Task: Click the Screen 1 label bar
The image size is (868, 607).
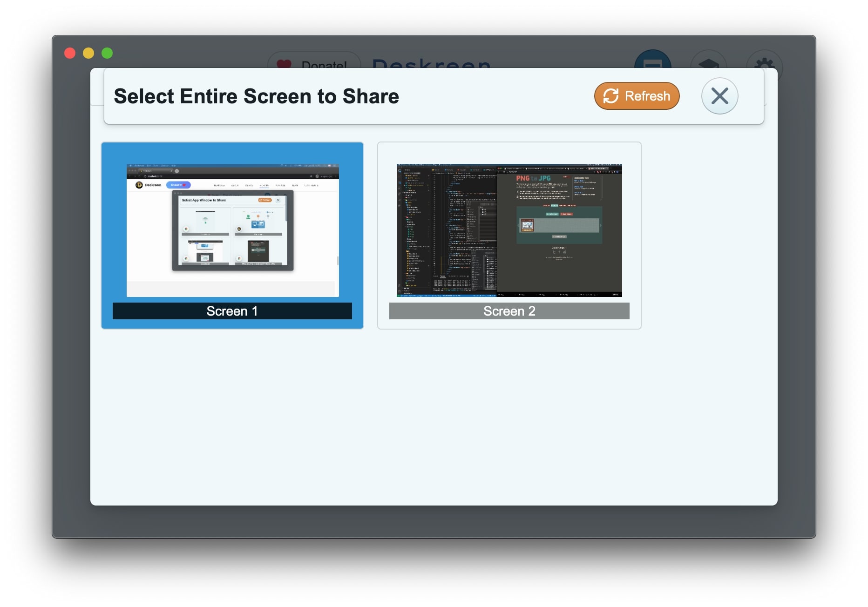Action: coord(232,311)
